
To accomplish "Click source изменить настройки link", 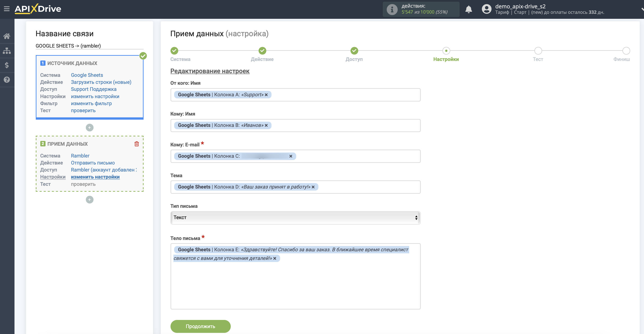I will pyautogui.click(x=95, y=96).
